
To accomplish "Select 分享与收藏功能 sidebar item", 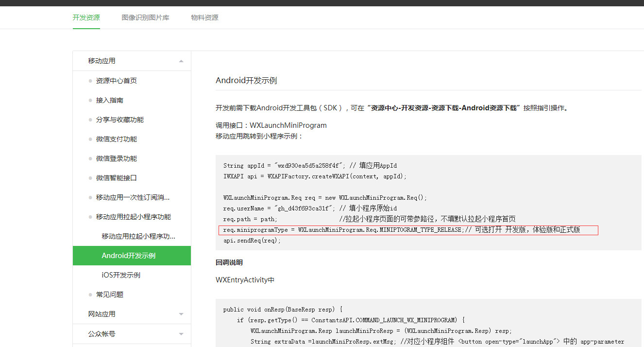I will click(120, 120).
